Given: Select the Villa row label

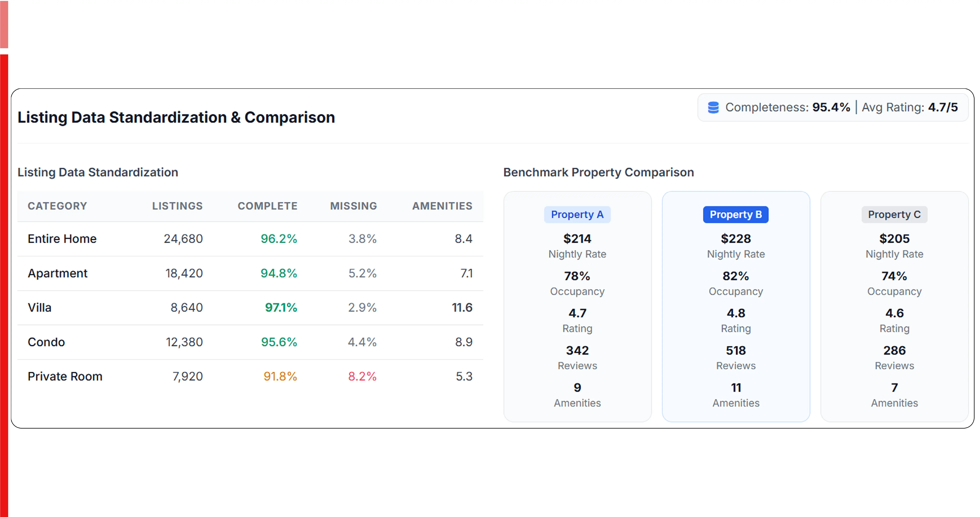Looking at the screenshot, I should pos(40,308).
